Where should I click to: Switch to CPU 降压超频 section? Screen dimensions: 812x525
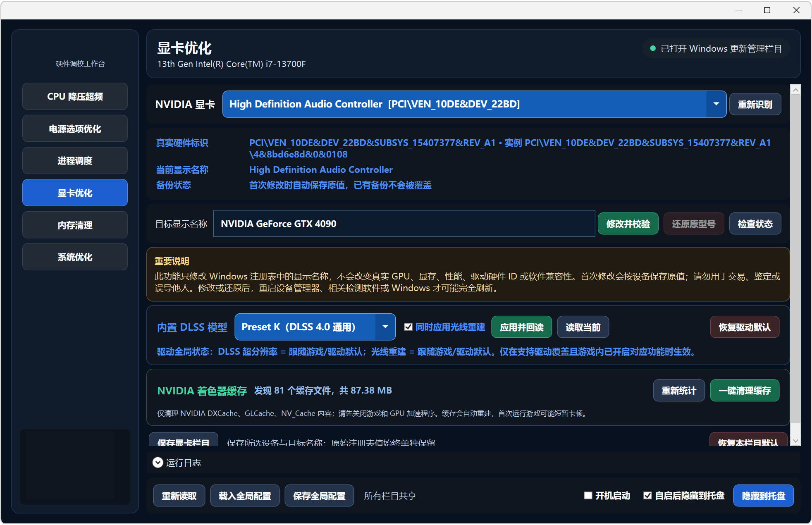pyautogui.click(x=75, y=96)
